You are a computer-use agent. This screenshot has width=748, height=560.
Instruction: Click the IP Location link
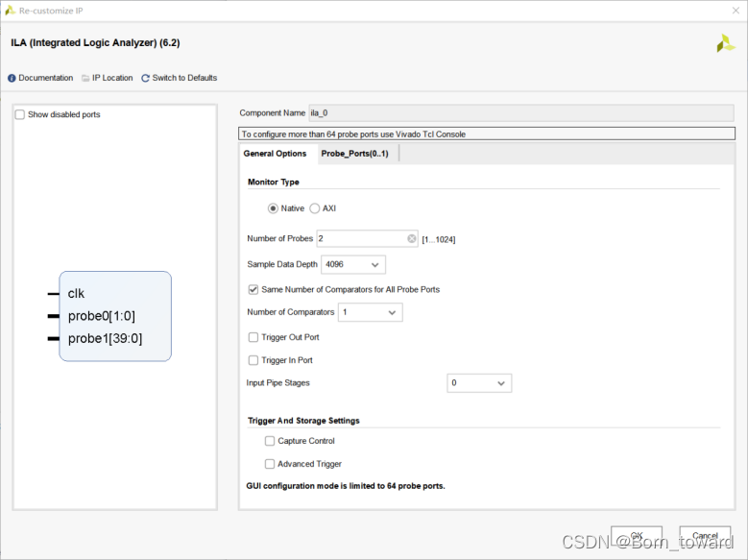(x=112, y=78)
